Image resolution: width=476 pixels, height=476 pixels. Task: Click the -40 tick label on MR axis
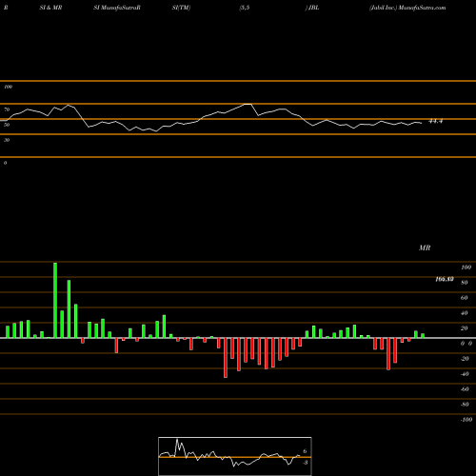[465, 374]
